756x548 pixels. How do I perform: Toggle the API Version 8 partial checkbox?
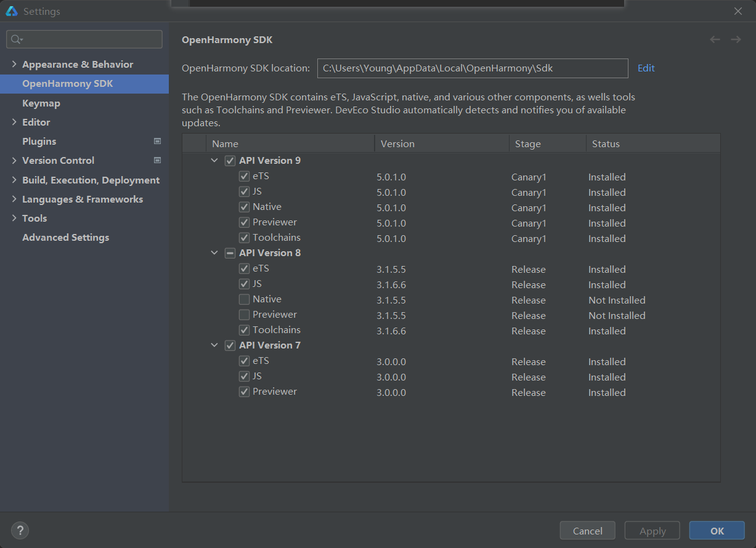point(230,253)
